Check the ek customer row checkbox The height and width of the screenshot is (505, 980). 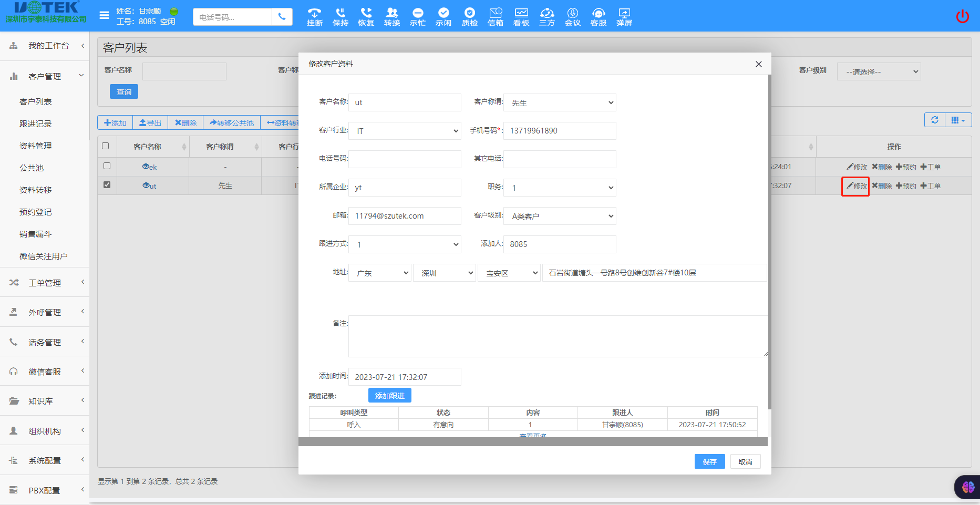tap(107, 166)
